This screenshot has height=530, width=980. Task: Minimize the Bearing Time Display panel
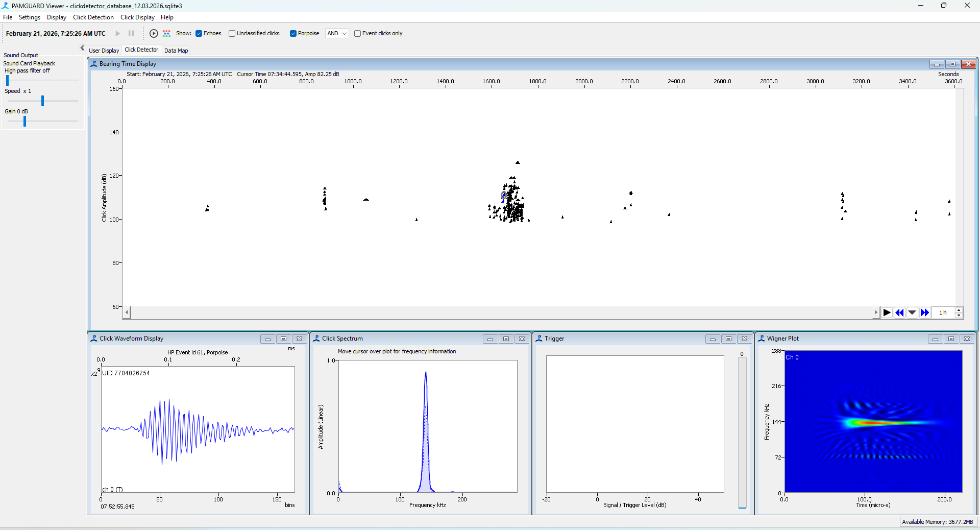[x=937, y=64]
